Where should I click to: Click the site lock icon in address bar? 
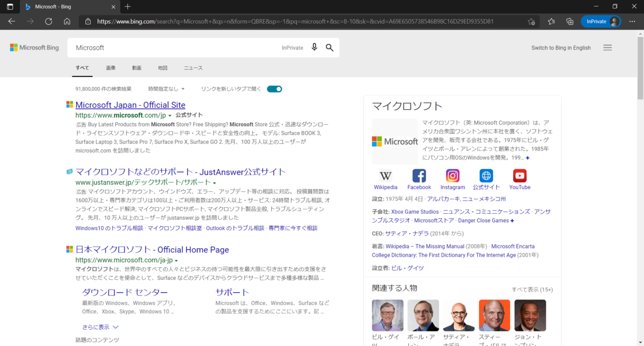[x=88, y=21]
